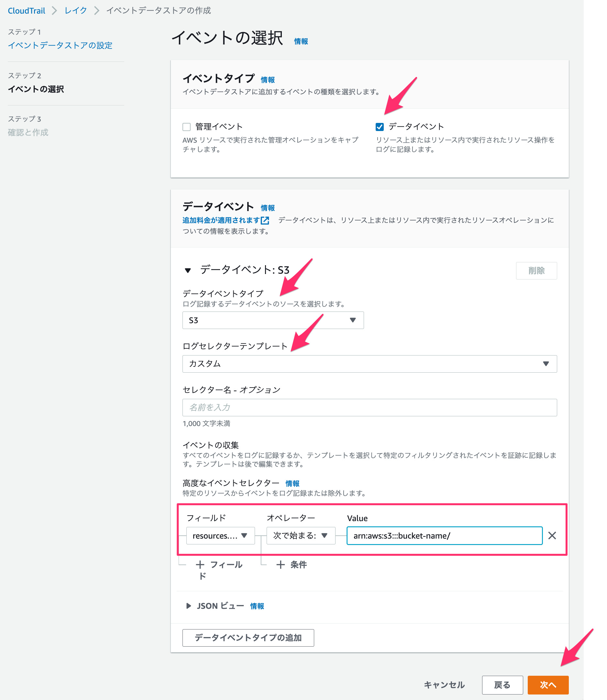Enable the 管理イベント checkbox

[187, 126]
